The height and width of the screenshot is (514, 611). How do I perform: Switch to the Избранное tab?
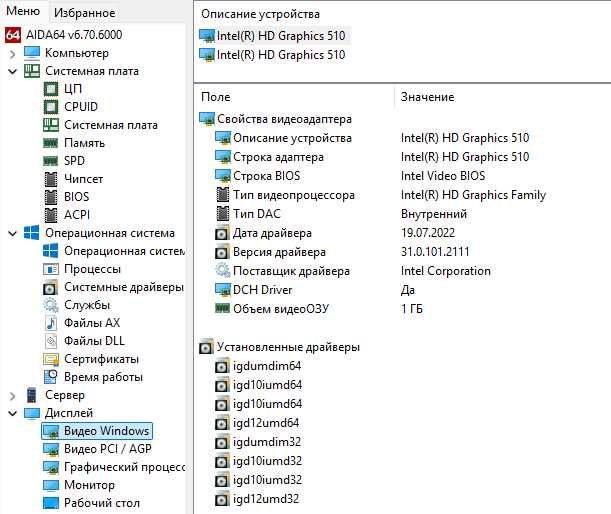click(x=85, y=13)
